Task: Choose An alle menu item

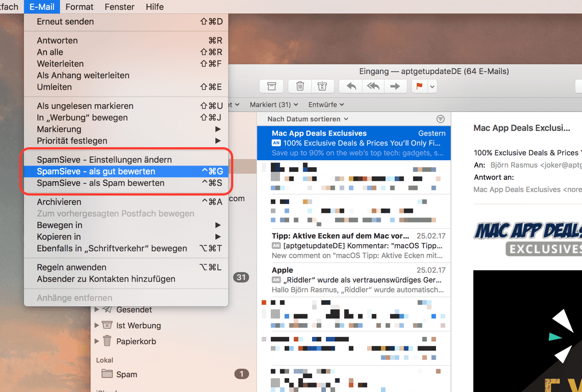Action: pos(126,52)
